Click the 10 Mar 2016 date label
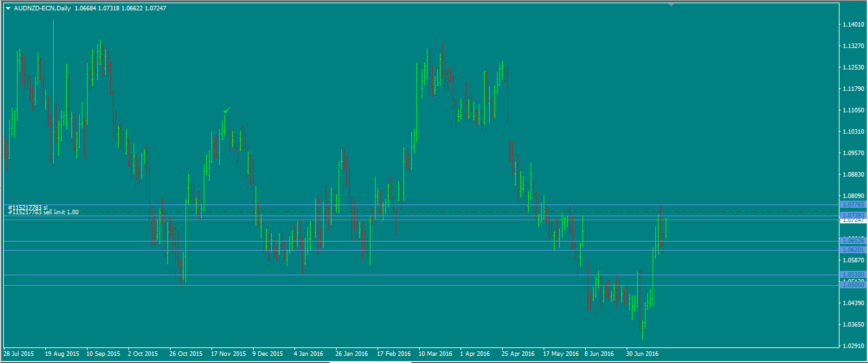This screenshot has width=868, height=363. pyautogui.click(x=435, y=355)
